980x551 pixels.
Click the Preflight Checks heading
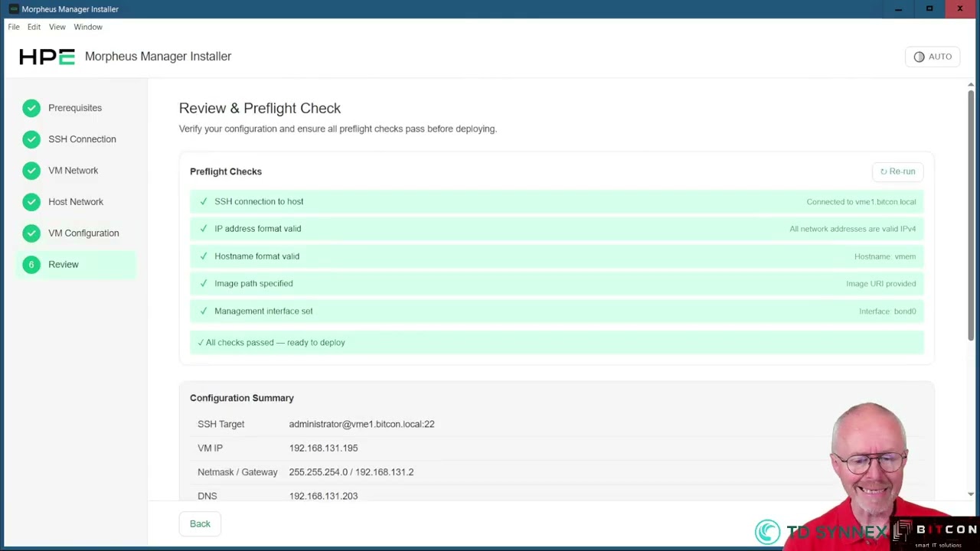[x=226, y=171]
